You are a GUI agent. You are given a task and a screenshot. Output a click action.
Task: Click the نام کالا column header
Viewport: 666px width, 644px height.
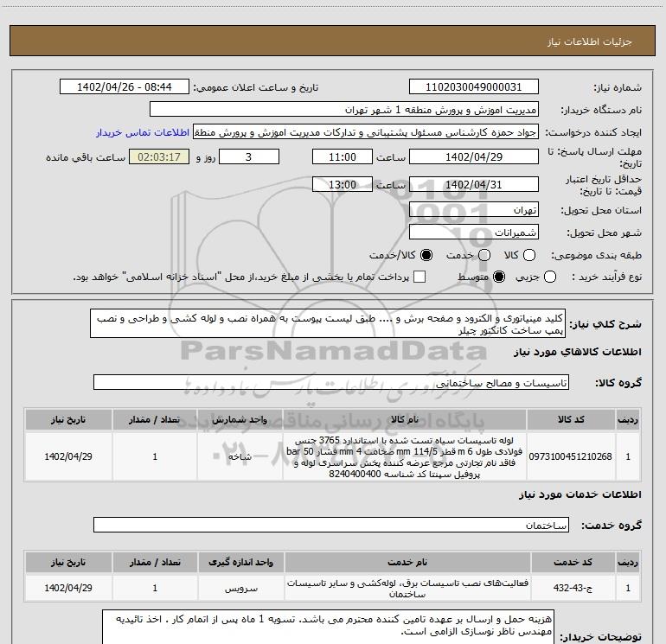pos(405,419)
